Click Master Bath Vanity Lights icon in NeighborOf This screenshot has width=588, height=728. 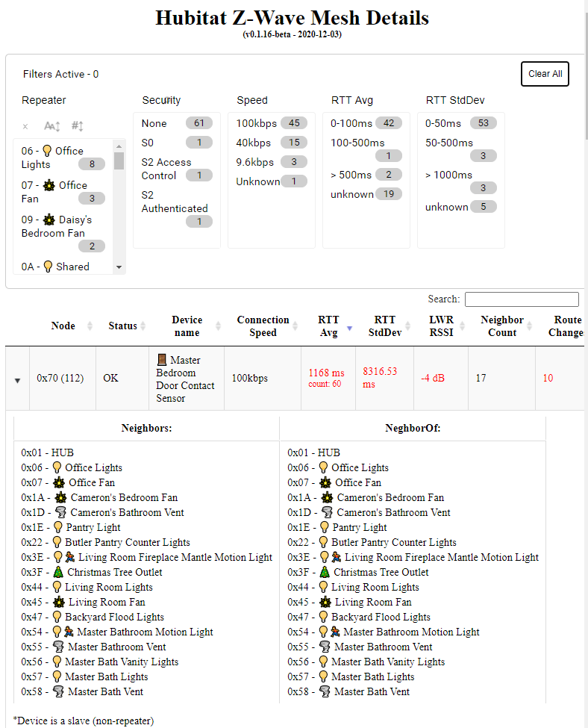click(323, 661)
